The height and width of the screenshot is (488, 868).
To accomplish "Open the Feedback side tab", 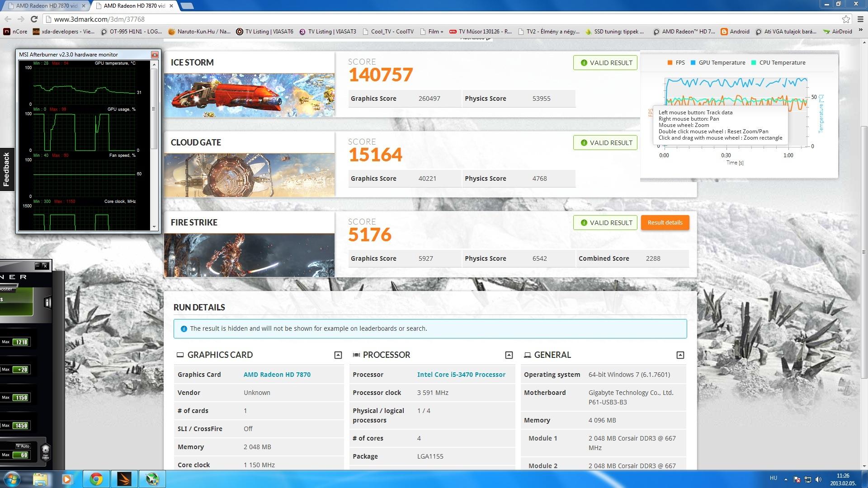I will click(x=7, y=169).
